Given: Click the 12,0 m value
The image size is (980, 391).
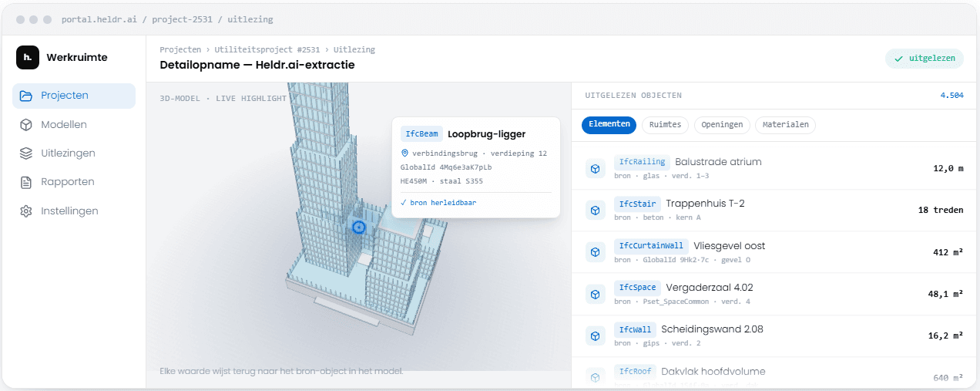Looking at the screenshot, I should click(948, 168).
